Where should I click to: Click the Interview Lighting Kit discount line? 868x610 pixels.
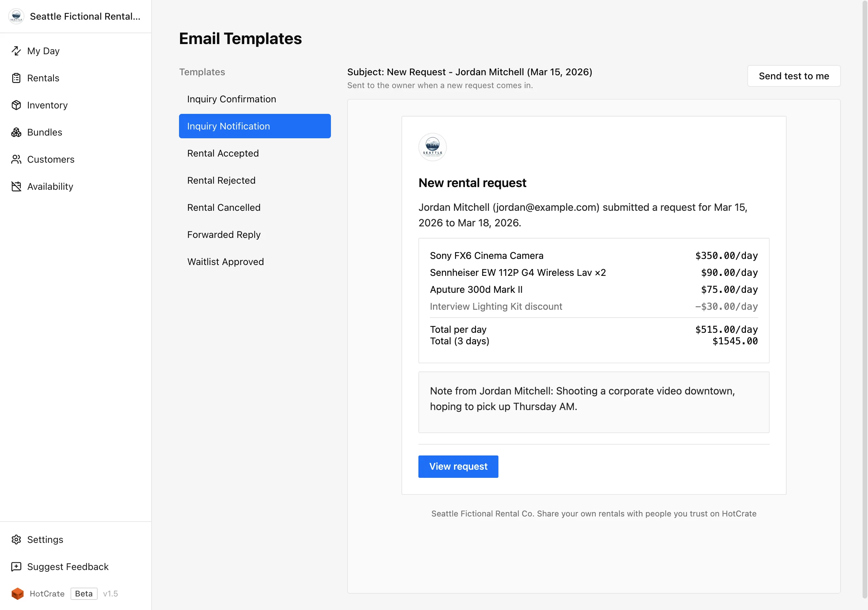[496, 306]
